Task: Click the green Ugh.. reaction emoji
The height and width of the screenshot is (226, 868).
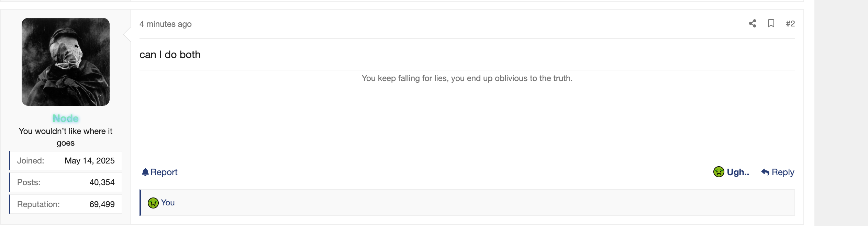Action: point(719,172)
